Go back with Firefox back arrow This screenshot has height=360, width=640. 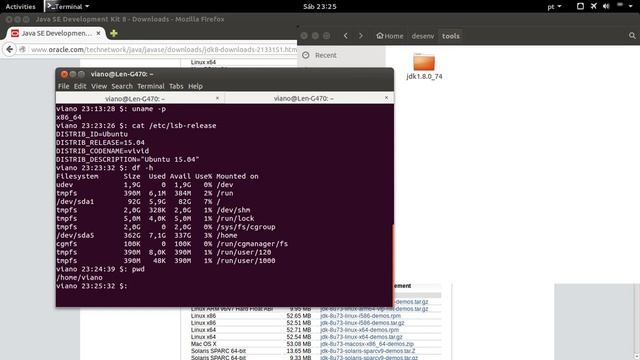click(x=9, y=49)
